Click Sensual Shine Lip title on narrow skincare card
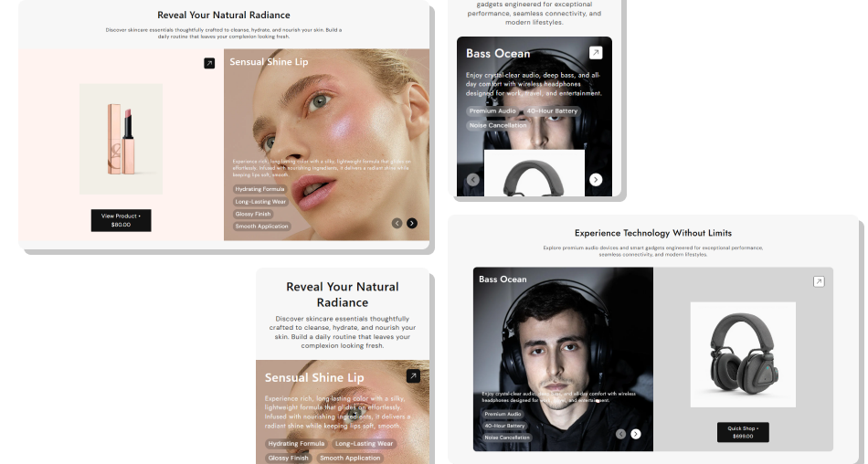Image resolution: width=868 pixels, height=464 pixels. (x=314, y=377)
